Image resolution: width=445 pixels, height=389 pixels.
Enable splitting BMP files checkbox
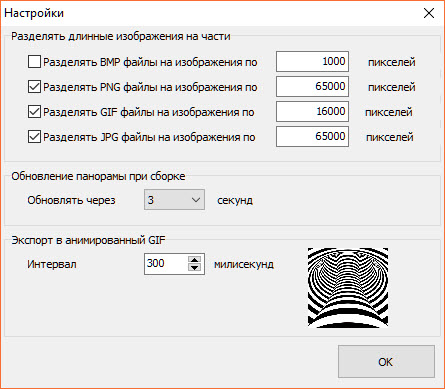point(34,62)
